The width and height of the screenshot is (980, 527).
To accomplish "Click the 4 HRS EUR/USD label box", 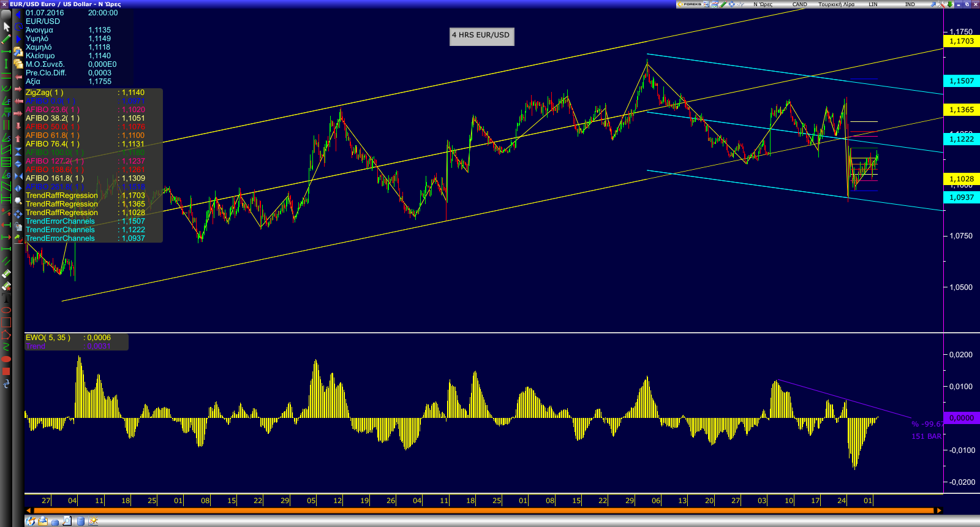I will 481,37.
